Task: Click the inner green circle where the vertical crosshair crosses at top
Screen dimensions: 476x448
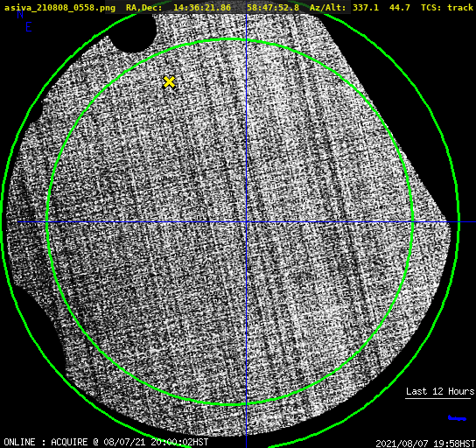Action: click(246, 40)
